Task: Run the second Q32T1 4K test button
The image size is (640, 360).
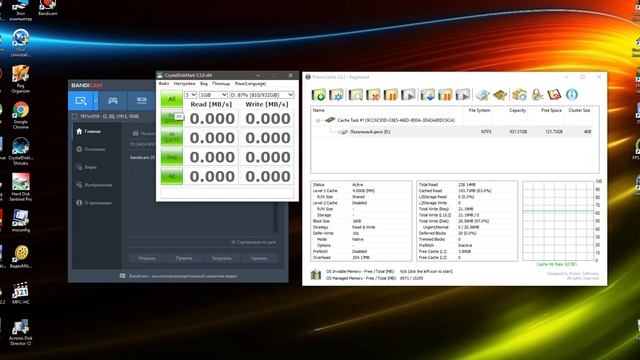Action: click(x=171, y=138)
